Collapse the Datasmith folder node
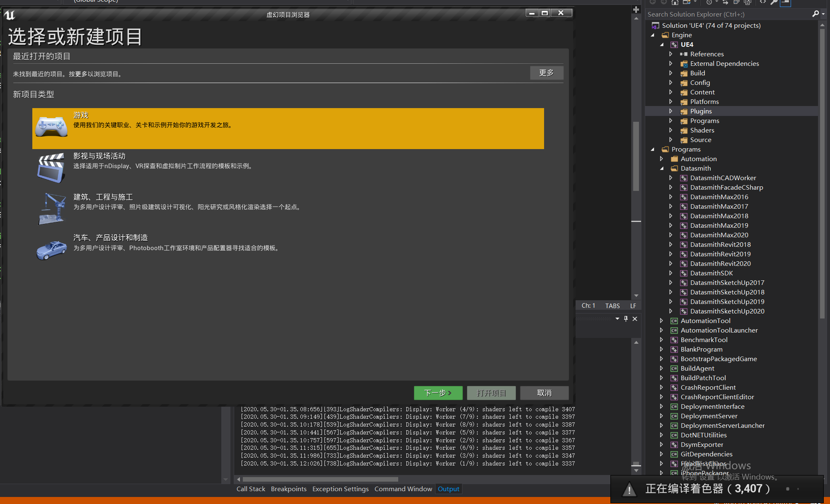 [x=662, y=169]
